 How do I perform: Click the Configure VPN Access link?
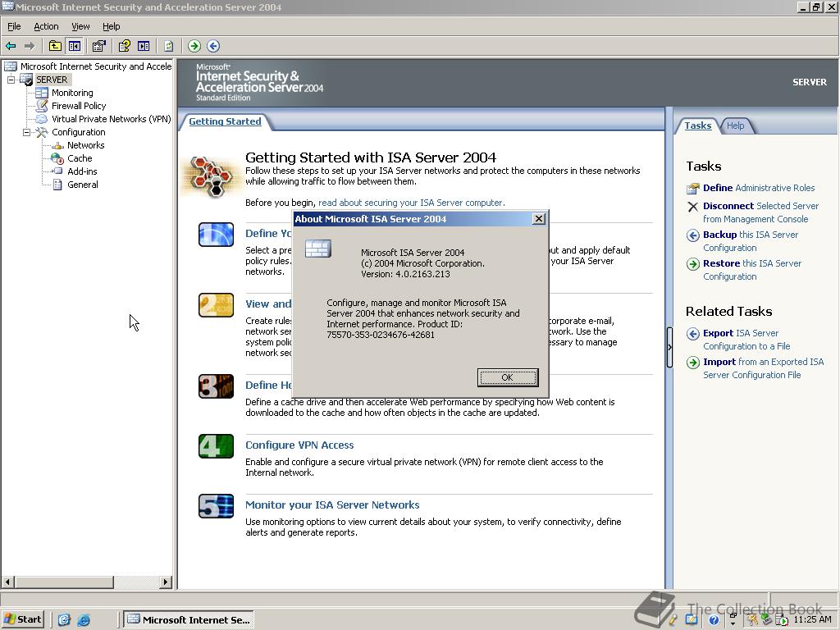[299, 445]
